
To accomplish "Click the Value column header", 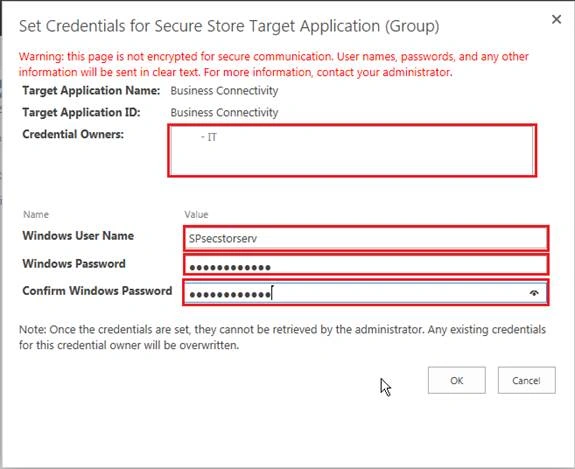I will 196,214.
